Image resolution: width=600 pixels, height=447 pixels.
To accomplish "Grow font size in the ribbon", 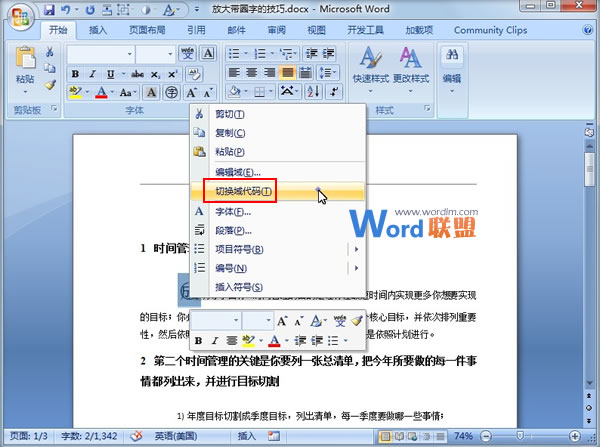I will point(191,92).
